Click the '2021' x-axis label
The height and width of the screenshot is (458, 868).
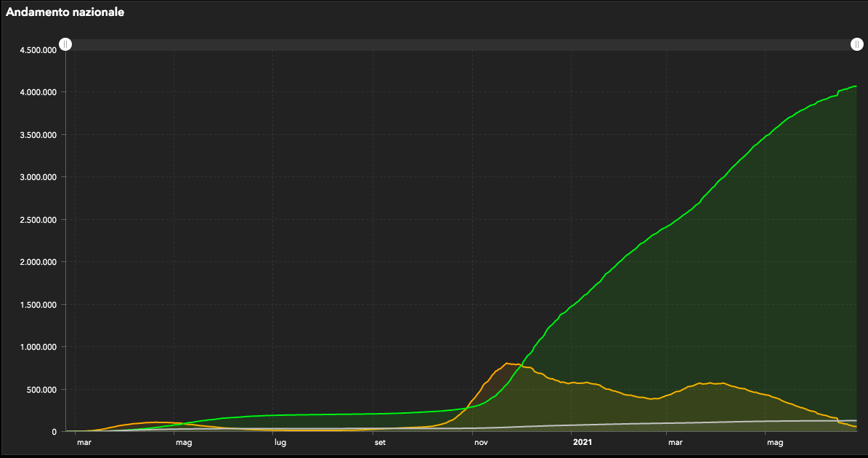click(x=583, y=441)
